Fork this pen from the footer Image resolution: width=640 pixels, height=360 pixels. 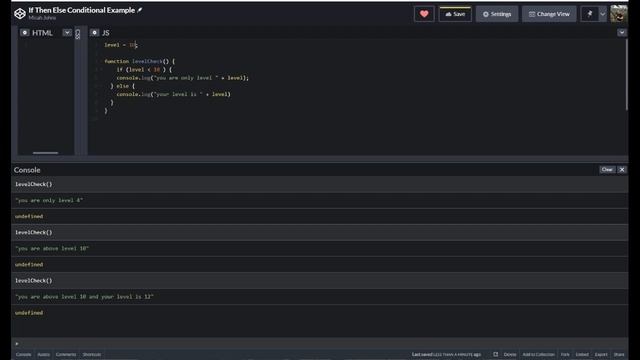coord(565,354)
